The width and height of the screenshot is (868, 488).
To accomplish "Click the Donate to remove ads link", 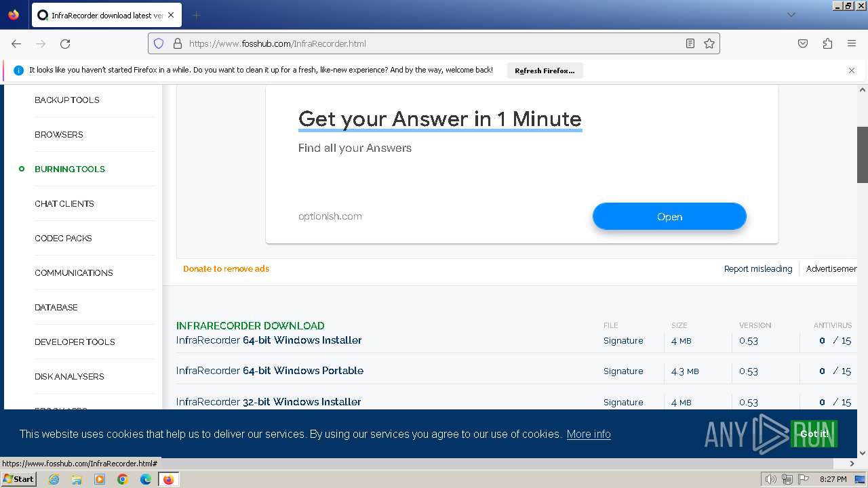I will click(x=226, y=268).
